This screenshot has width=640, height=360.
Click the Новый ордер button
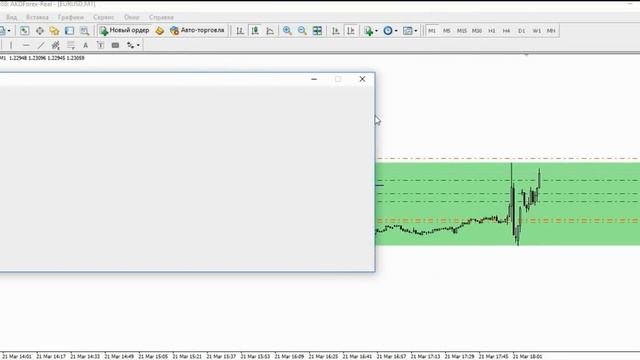pyautogui.click(x=124, y=31)
